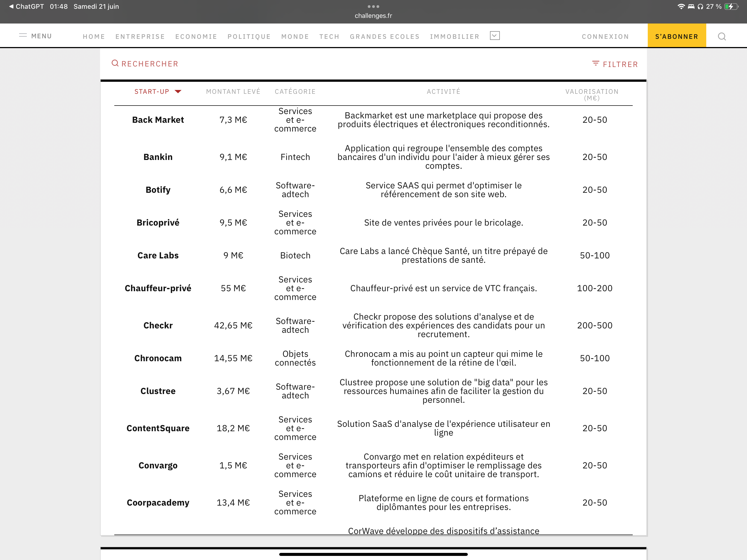Open the ECONOMIE section
This screenshot has width=747, height=560.
[196, 36]
